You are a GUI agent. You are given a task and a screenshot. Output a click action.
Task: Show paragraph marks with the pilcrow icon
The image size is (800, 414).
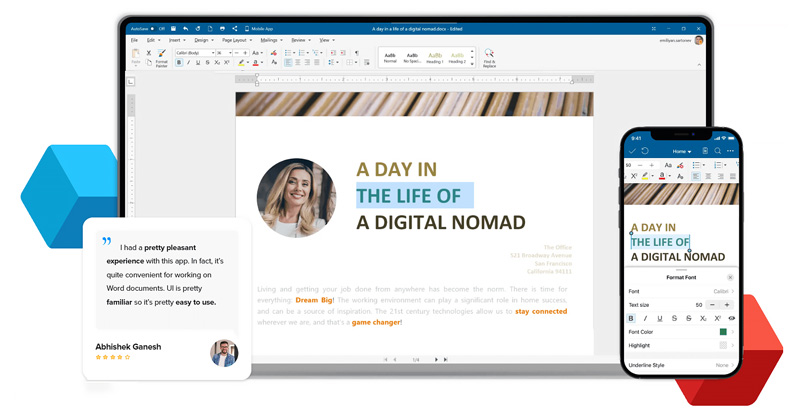pyautogui.click(x=357, y=53)
